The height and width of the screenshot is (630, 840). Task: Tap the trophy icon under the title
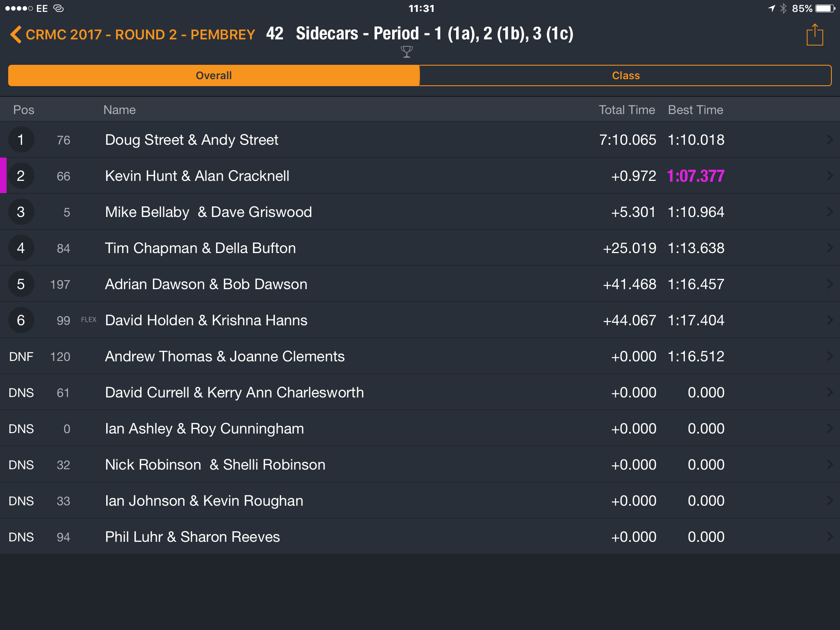[406, 52]
